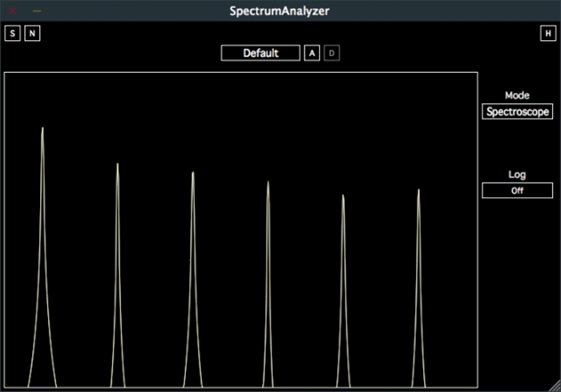
Task: Click the resize grip at bottom-right corner
Action: click(554, 386)
